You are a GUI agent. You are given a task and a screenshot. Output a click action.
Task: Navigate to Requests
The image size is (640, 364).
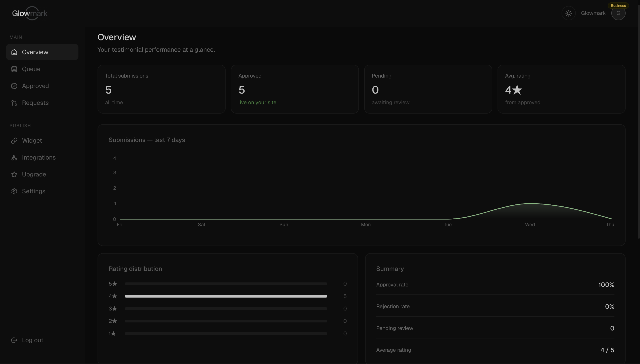(x=42, y=103)
